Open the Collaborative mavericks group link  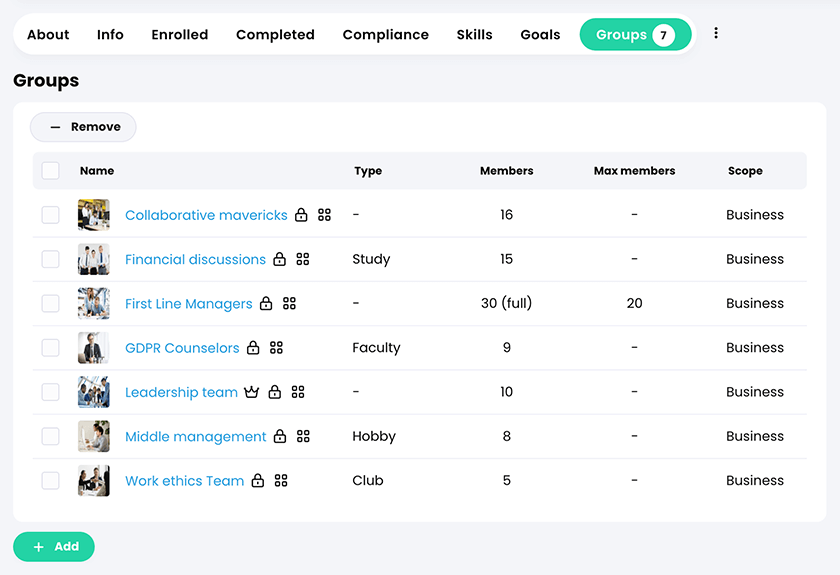[x=206, y=215]
